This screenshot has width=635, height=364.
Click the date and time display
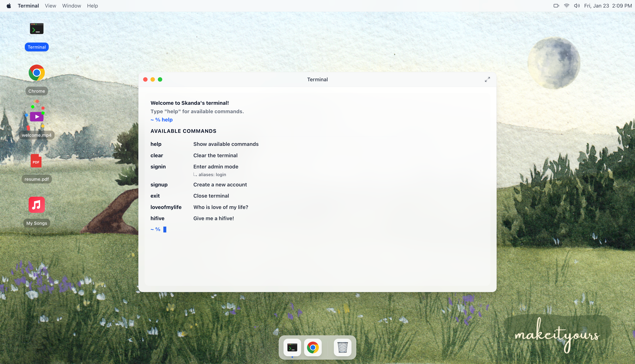coord(608,6)
